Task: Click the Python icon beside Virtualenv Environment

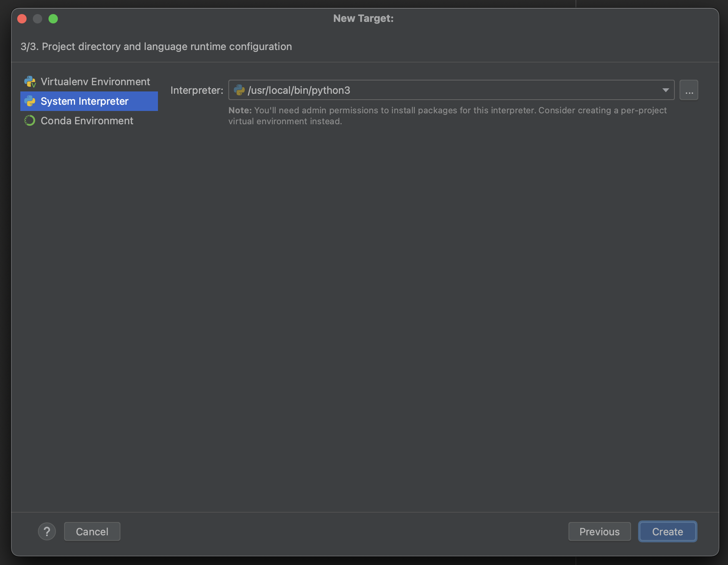Action: pyautogui.click(x=29, y=81)
